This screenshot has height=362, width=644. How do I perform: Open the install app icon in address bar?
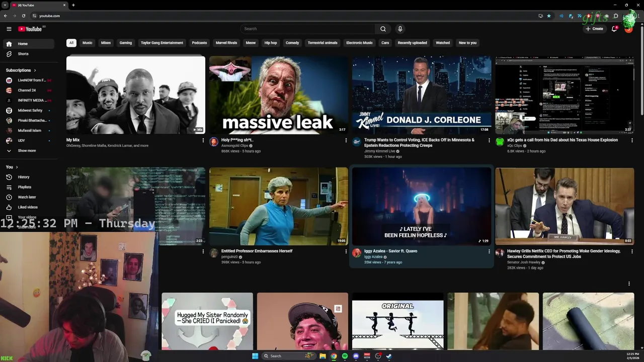coord(540,16)
